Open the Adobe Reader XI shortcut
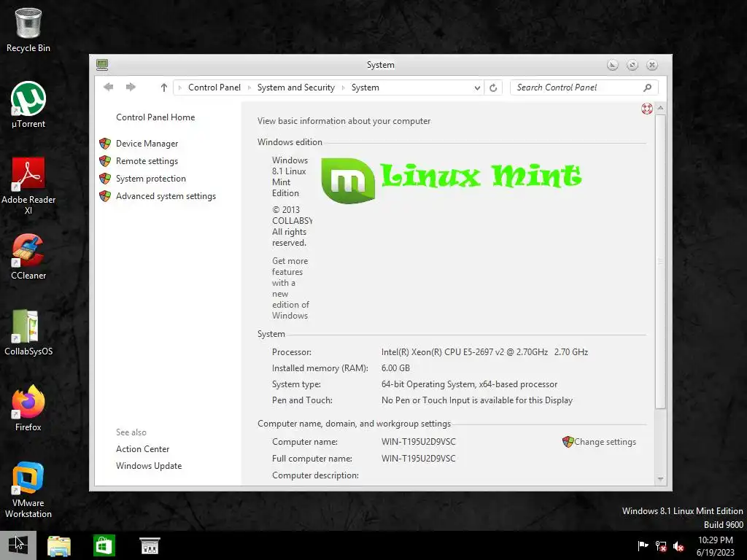The height and width of the screenshot is (560, 747). pyautogui.click(x=28, y=186)
